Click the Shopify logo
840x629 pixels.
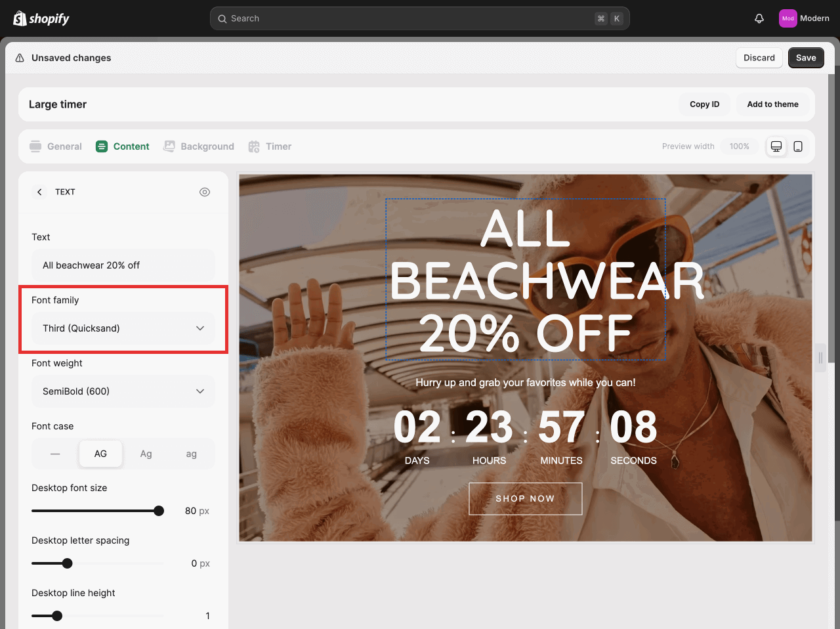click(41, 18)
